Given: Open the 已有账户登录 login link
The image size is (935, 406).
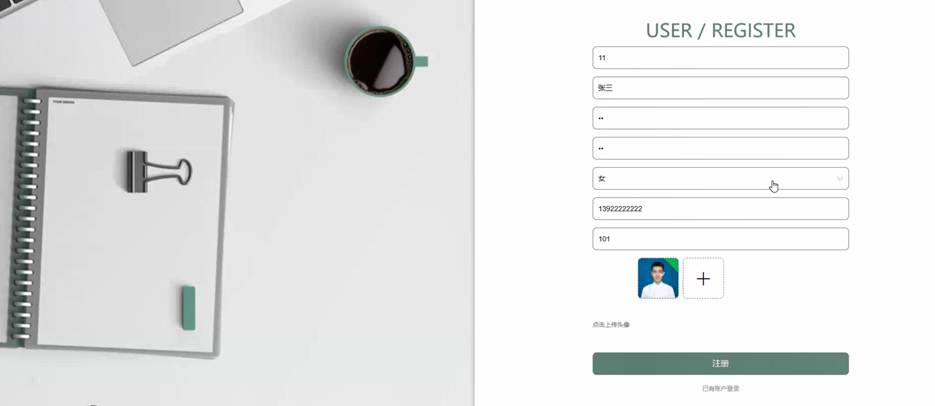Looking at the screenshot, I should [x=720, y=389].
